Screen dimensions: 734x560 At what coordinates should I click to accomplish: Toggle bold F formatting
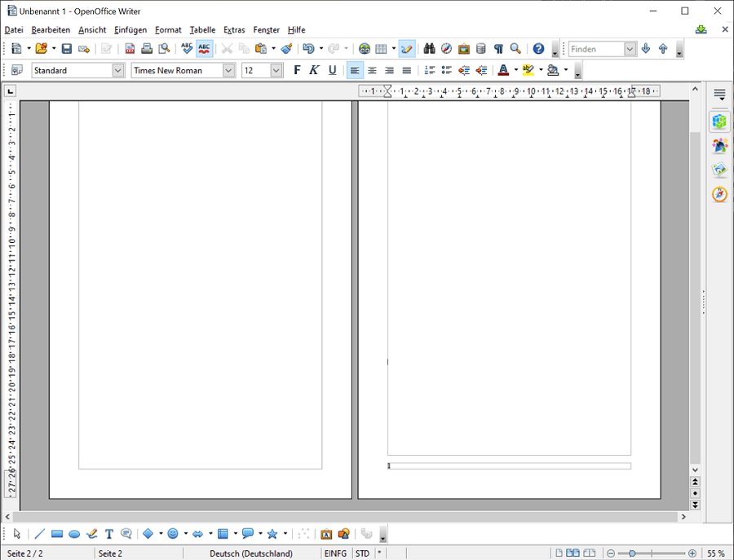tap(297, 70)
